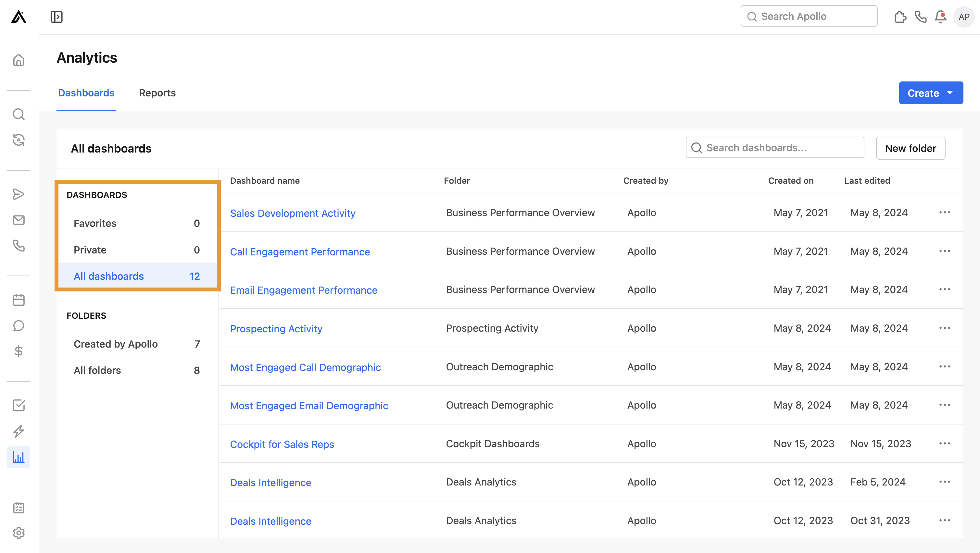Select the Dashboards tab
The height and width of the screenshot is (553, 980).
(86, 93)
